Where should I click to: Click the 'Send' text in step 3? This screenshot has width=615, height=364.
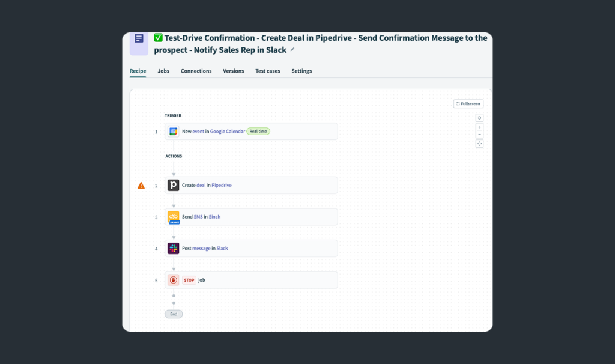coord(187,216)
